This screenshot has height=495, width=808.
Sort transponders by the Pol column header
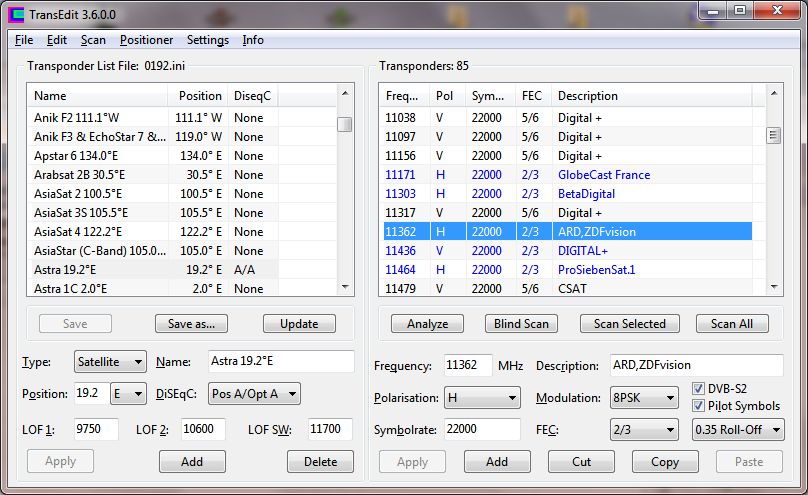coord(444,96)
